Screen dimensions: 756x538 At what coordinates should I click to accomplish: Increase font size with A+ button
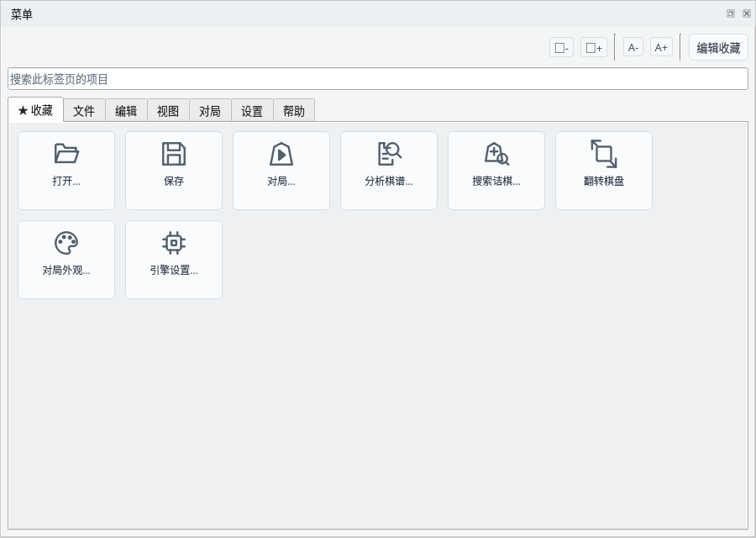(661, 48)
